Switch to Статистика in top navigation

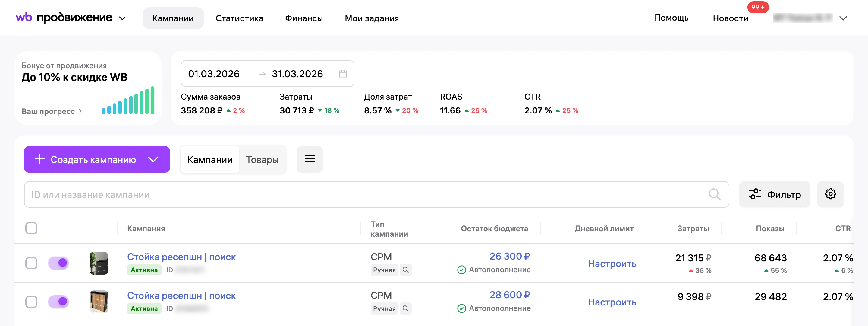pyautogui.click(x=239, y=18)
